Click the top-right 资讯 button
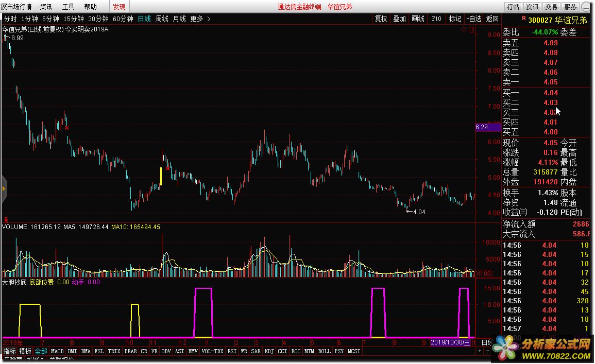595x364 pixels. (x=532, y=7)
